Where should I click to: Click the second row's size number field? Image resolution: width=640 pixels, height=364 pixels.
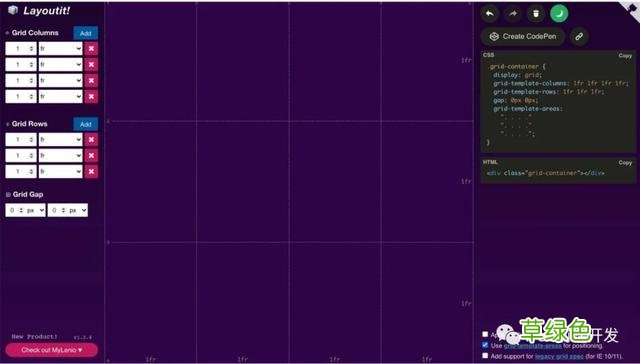[21, 155]
